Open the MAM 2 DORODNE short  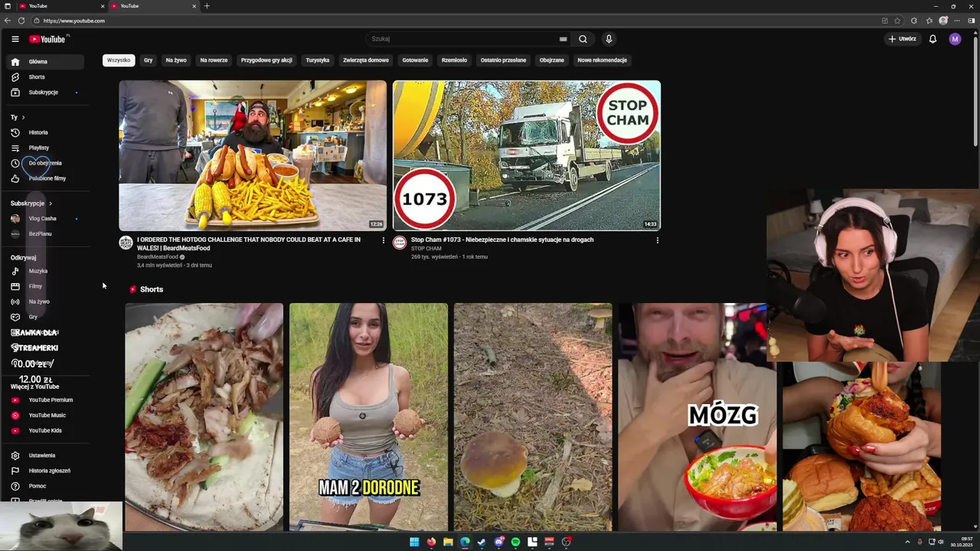pos(368,417)
